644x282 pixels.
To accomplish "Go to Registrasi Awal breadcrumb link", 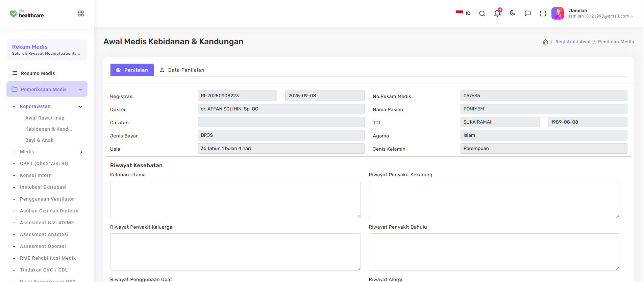I will click(x=573, y=42).
